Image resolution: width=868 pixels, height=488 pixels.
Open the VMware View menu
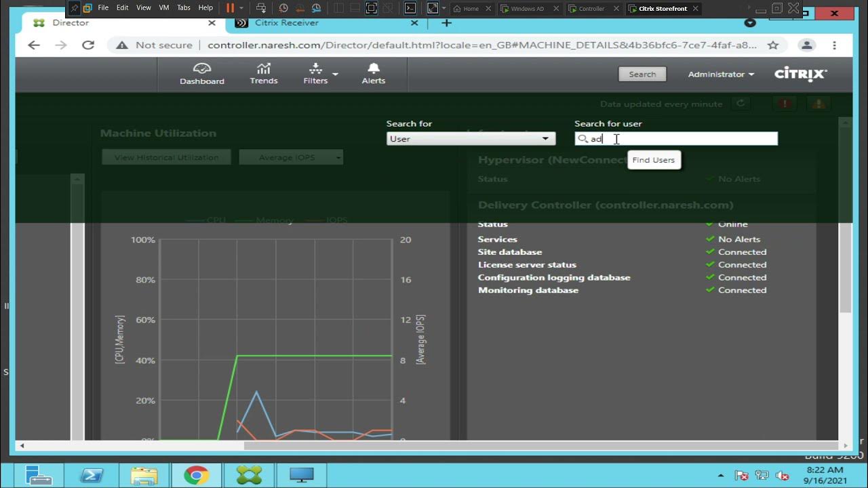pyautogui.click(x=144, y=8)
